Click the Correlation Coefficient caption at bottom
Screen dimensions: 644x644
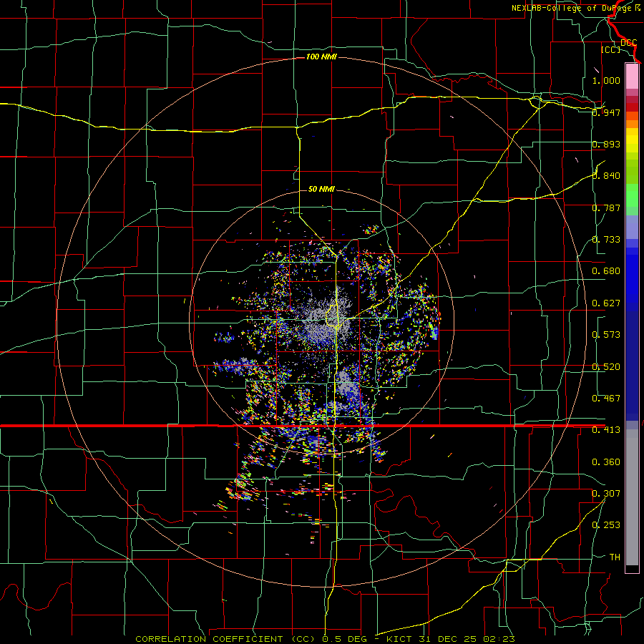tap(325, 639)
